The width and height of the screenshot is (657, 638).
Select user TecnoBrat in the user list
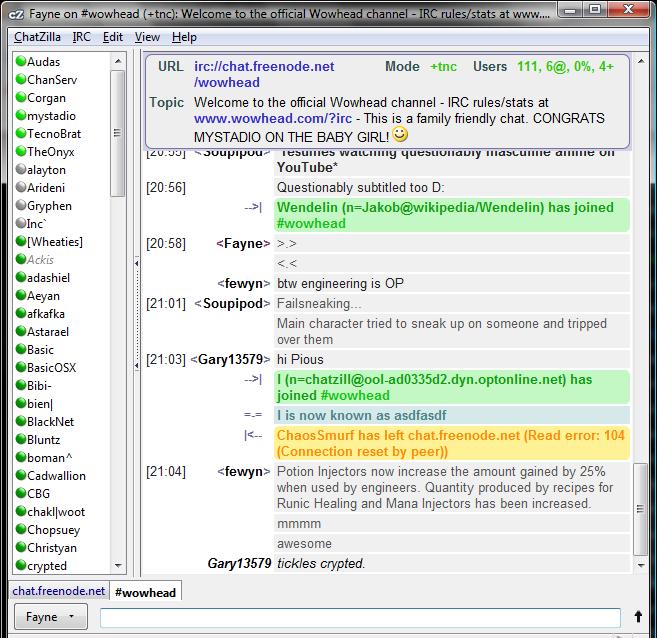coord(54,134)
